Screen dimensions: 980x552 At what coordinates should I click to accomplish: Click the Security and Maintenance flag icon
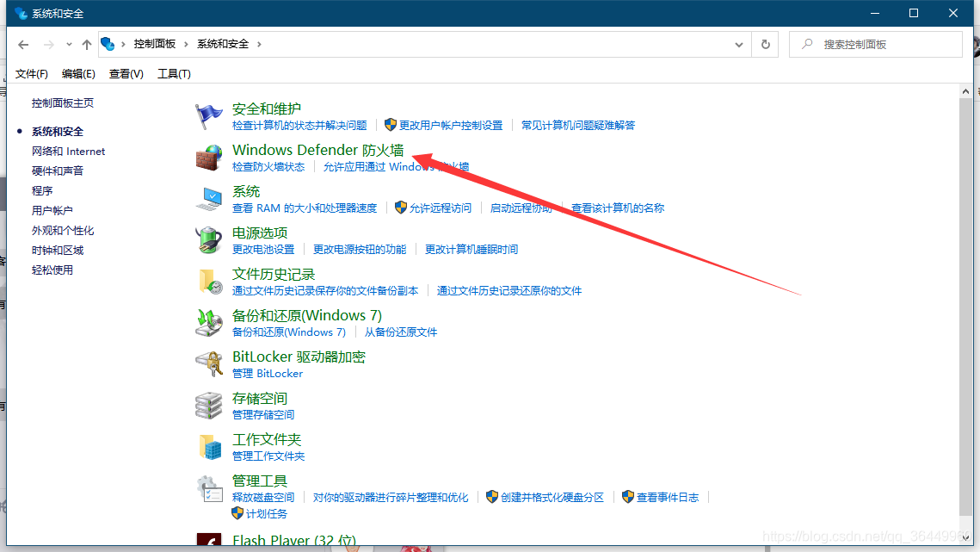(208, 116)
